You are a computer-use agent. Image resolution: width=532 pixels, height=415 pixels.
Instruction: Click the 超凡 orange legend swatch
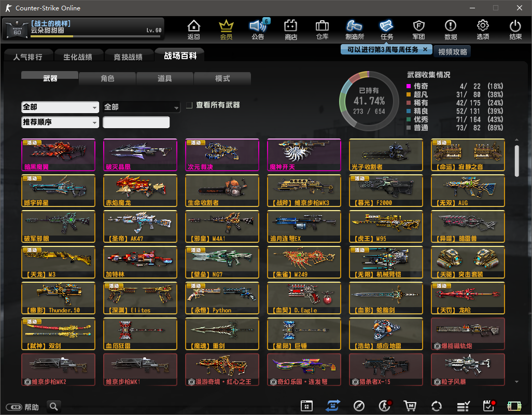[x=409, y=94]
